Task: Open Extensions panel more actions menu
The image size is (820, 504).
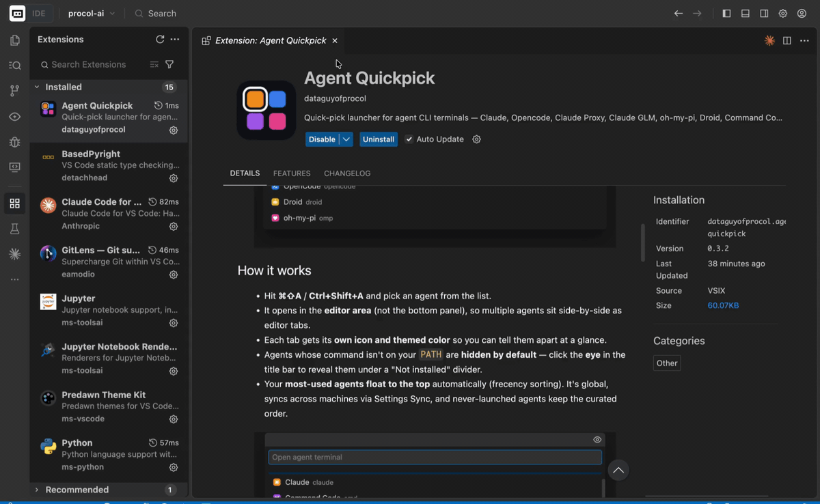Action: point(175,40)
